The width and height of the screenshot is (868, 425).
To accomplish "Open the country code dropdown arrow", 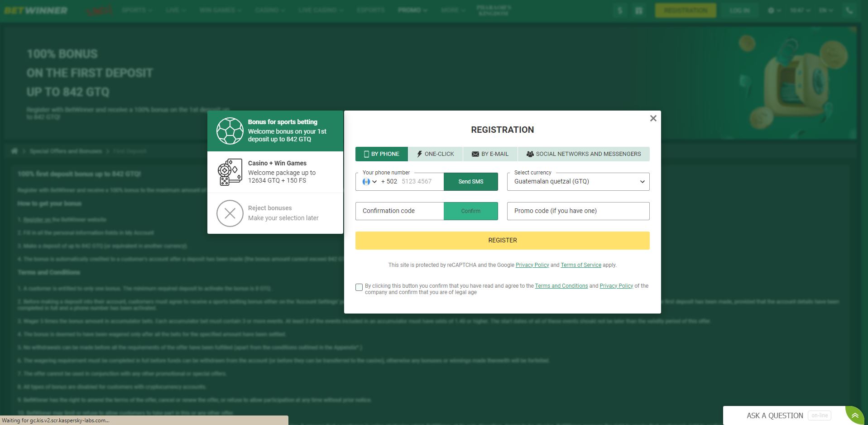I will point(374,182).
